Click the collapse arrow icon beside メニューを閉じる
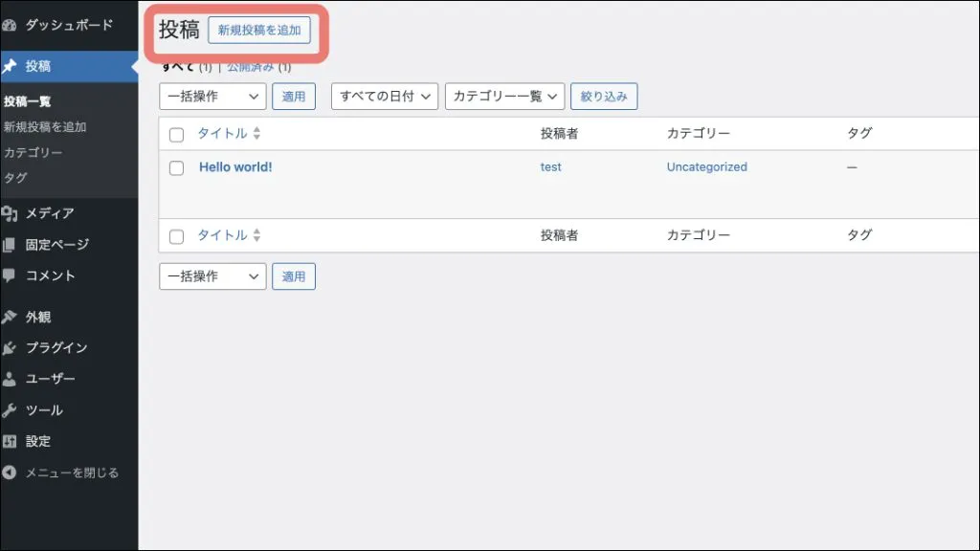980x551 pixels. (x=9, y=473)
